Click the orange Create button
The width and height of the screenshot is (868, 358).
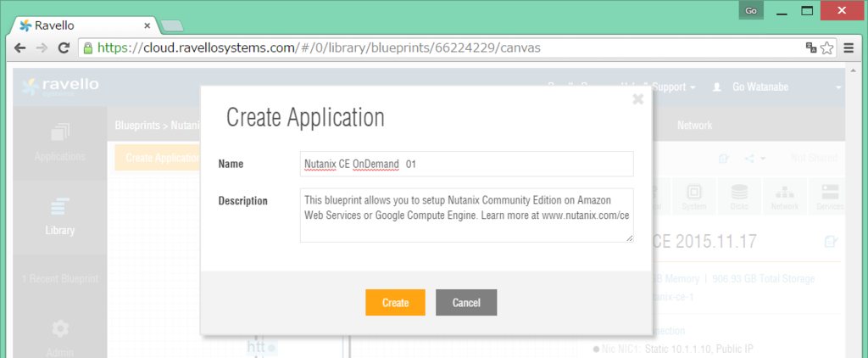(x=395, y=303)
